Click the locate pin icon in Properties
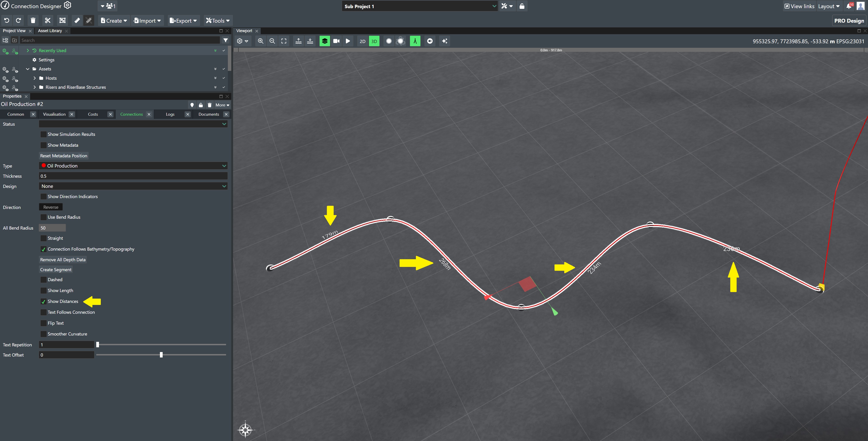This screenshot has height=441, width=868. [192, 105]
